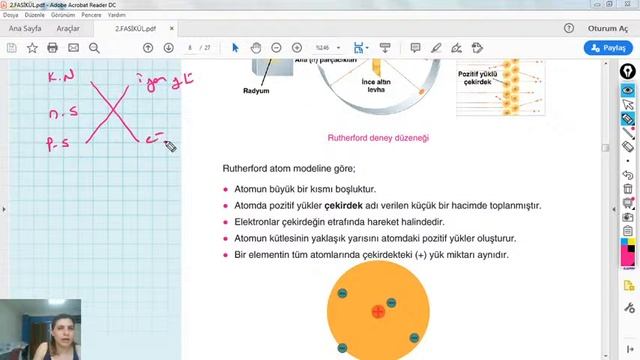Open the more tools wrench icon
This screenshot has height=360, width=640.
pyautogui.click(x=629, y=308)
